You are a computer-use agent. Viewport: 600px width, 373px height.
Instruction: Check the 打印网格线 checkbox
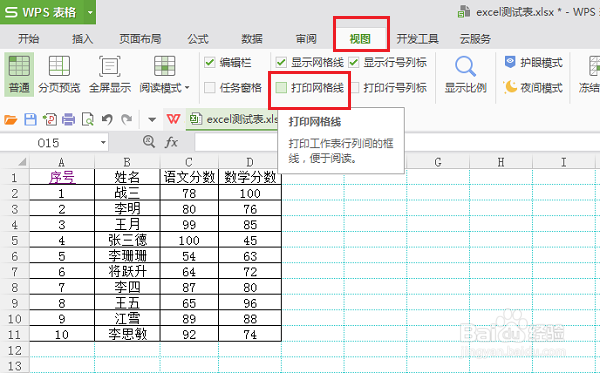281,88
